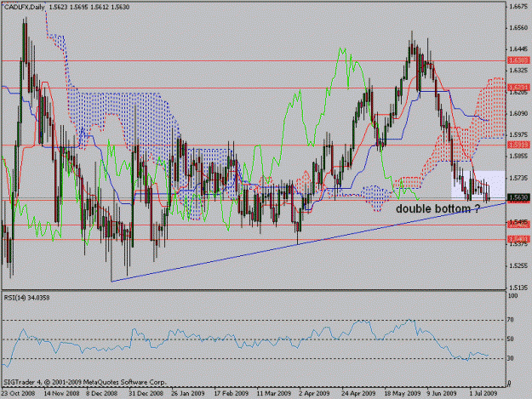Click the 26 Jan 2009 date label
532x399 pixels.
tap(188, 393)
